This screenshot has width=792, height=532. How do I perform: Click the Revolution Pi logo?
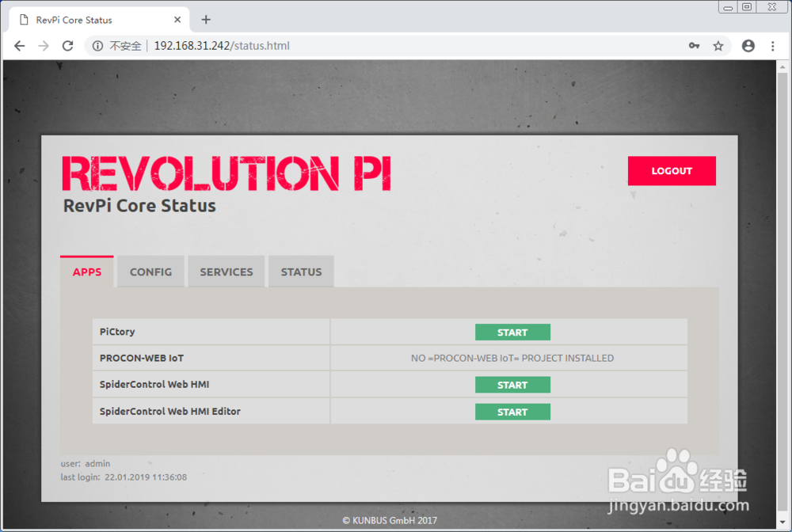click(227, 173)
